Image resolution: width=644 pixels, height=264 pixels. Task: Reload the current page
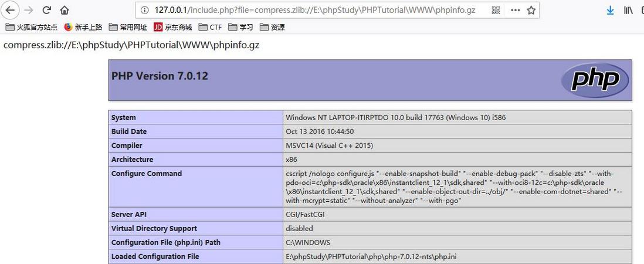coord(46,10)
